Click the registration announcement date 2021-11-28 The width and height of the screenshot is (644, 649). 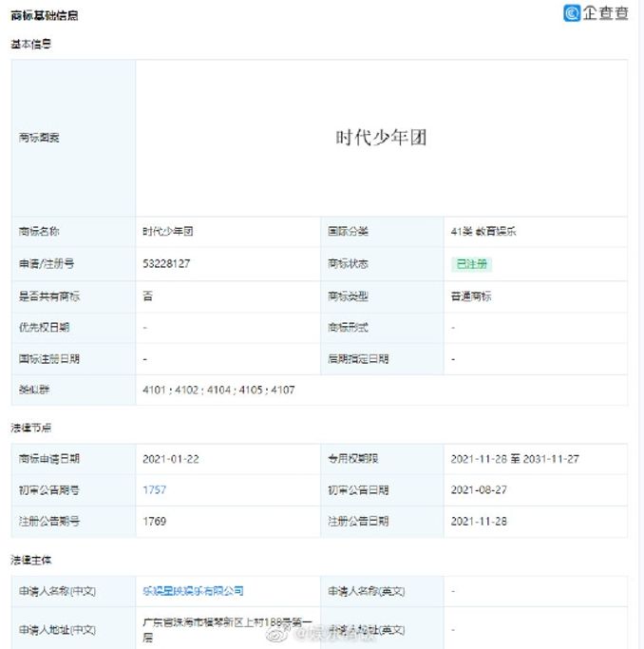[x=480, y=522]
